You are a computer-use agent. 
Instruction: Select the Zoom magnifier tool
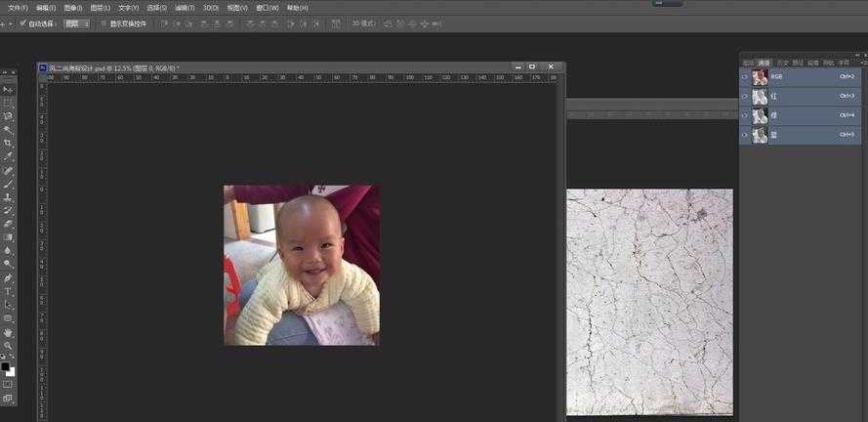tap(9, 346)
